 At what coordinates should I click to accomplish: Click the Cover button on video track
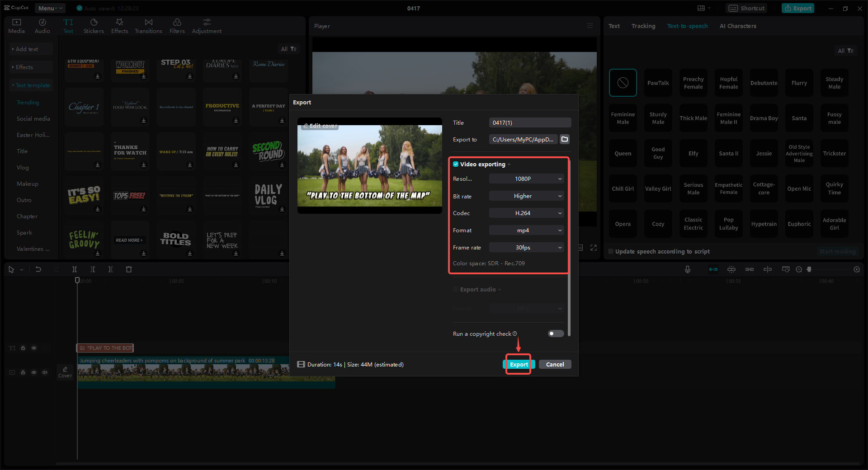coord(65,372)
